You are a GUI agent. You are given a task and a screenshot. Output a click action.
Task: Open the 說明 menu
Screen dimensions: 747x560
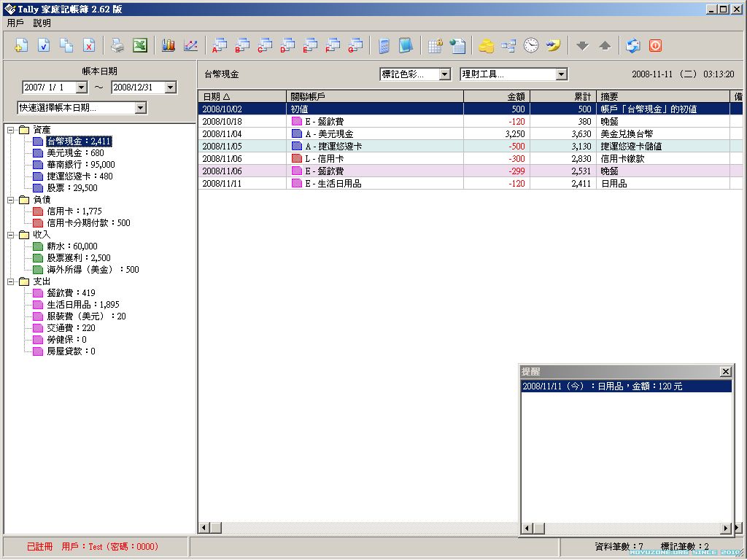point(42,23)
